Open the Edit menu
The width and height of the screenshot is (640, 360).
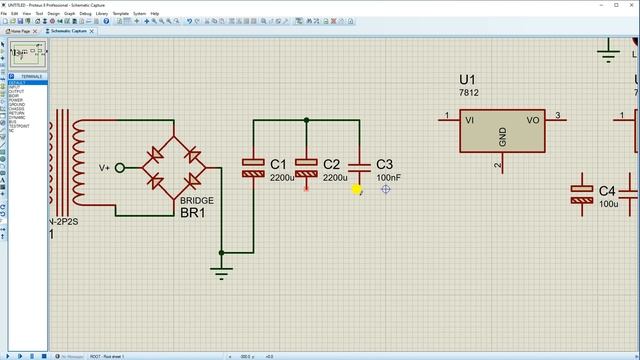pyautogui.click(x=14, y=13)
